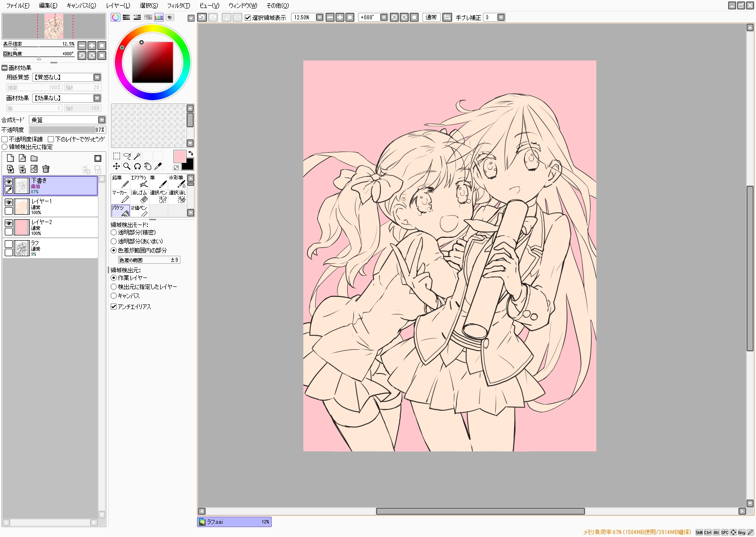Hide the 下書き layer
The height and width of the screenshot is (537, 756).
9,182
